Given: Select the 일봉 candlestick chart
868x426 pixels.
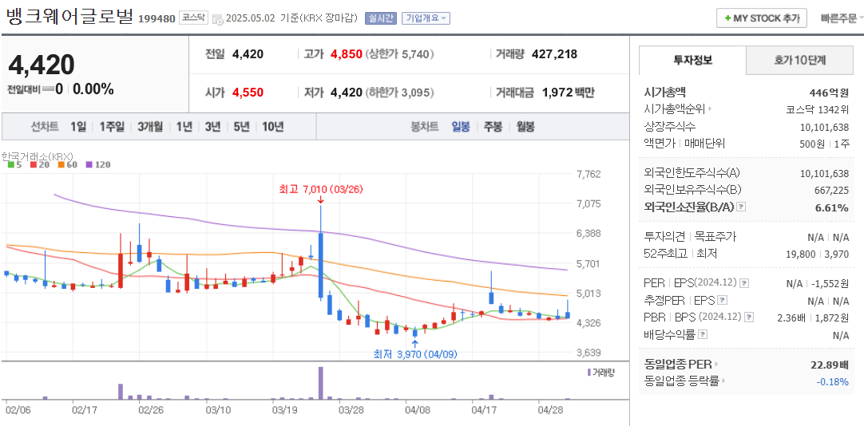Looking at the screenshot, I should point(461,127).
